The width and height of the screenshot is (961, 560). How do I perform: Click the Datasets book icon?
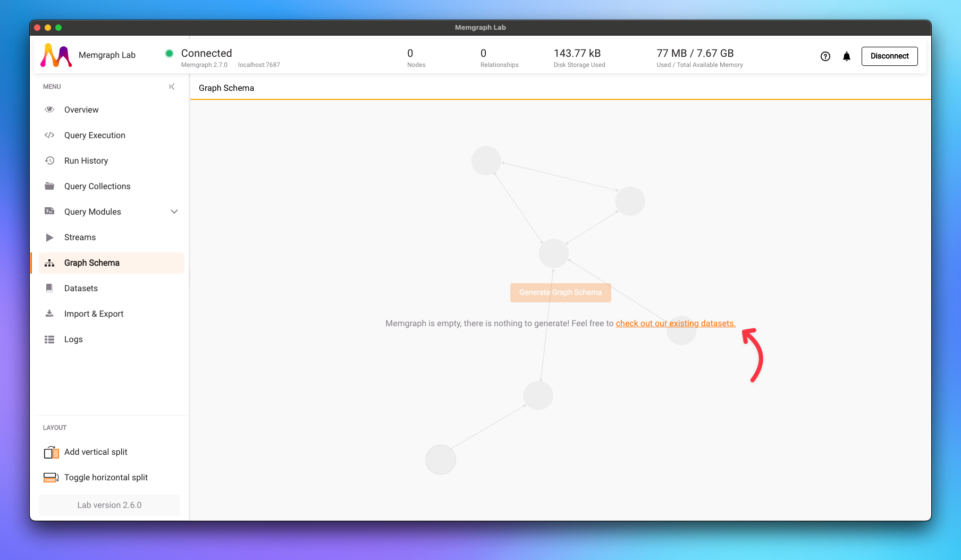[49, 288]
